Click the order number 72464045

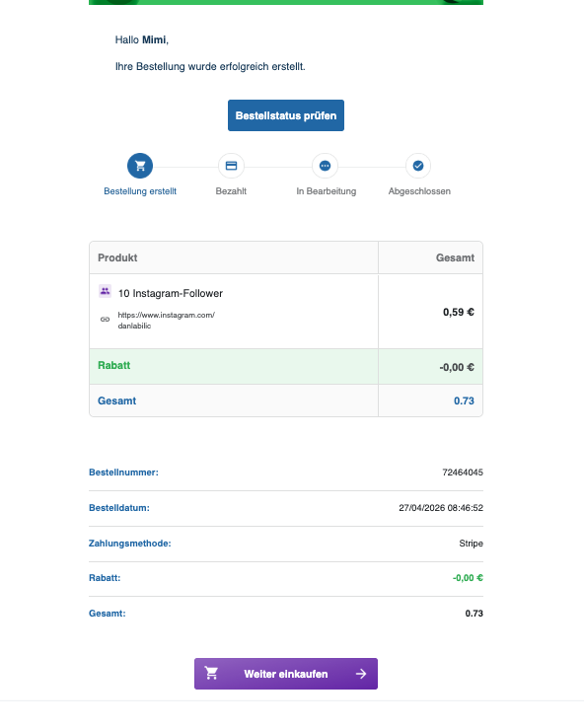(x=463, y=473)
